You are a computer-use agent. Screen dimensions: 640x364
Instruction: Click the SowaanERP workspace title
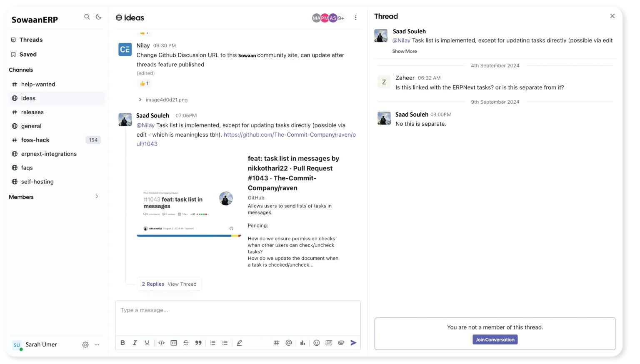[x=35, y=20]
